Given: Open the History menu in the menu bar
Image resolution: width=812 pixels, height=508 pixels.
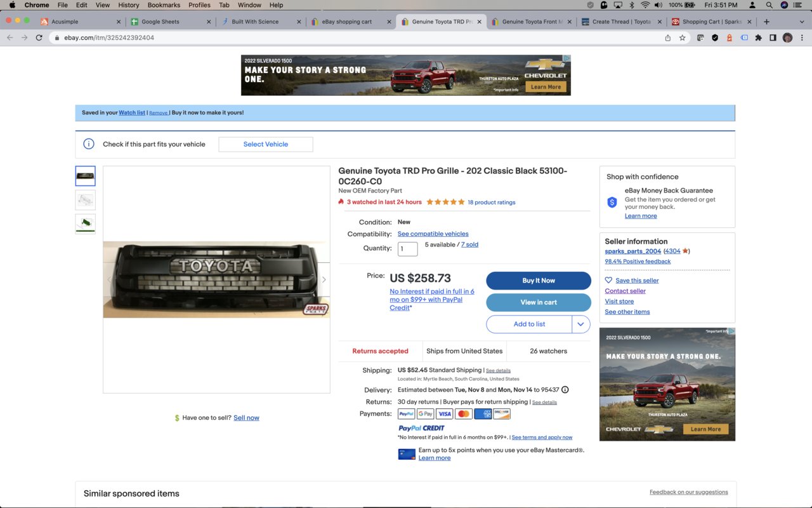Looking at the screenshot, I should (129, 5).
